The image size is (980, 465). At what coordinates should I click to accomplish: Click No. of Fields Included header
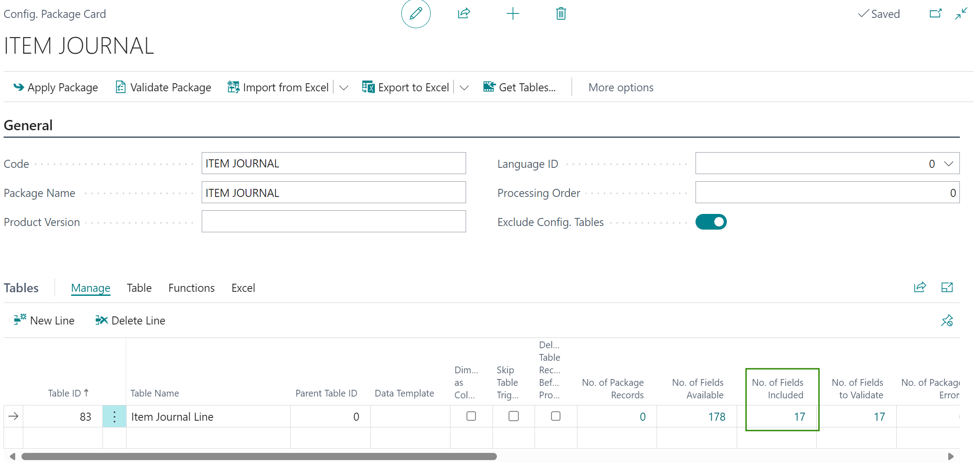click(x=777, y=389)
